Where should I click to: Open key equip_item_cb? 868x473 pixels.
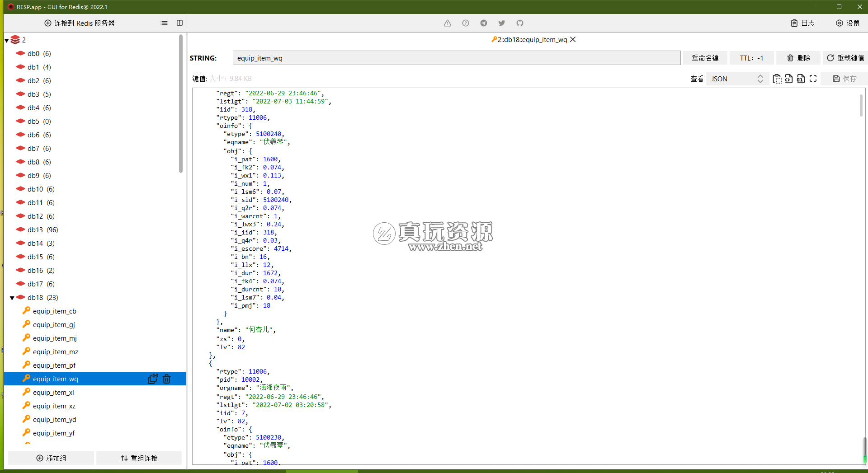(x=54, y=311)
